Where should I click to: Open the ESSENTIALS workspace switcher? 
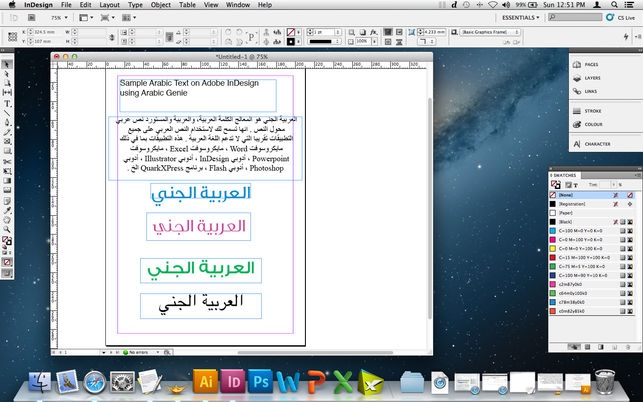[x=521, y=18]
